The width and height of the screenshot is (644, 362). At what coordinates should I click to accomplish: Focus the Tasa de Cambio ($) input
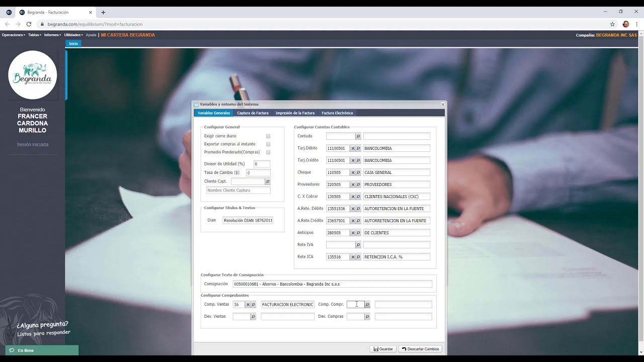click(x=258, y=173)
